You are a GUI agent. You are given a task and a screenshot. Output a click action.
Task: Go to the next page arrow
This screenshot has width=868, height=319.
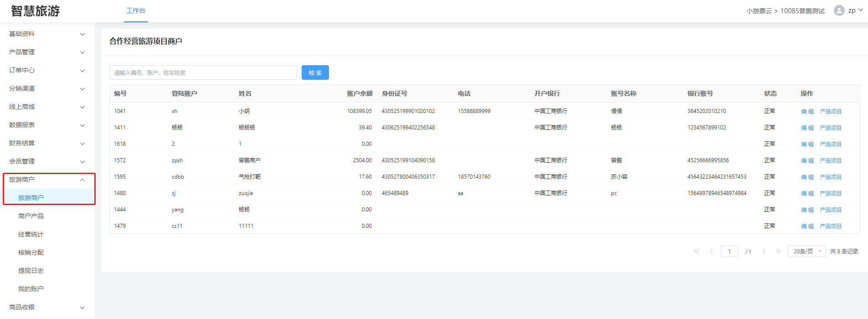(x=764, y=252)
